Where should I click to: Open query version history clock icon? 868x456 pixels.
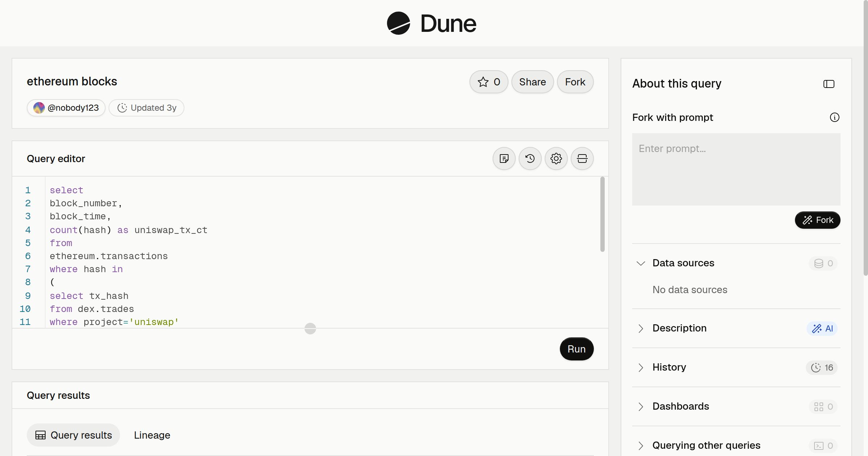[x=530, y=159]
